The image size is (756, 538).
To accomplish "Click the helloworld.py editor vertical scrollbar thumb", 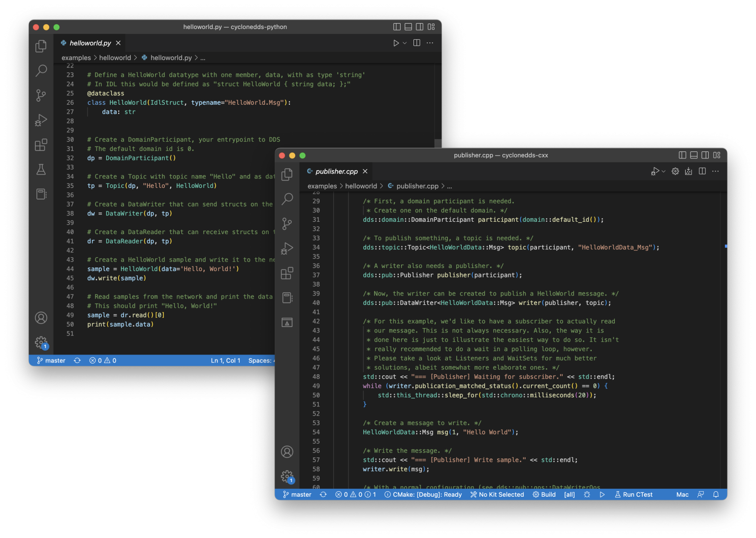I will click(438, 143).
